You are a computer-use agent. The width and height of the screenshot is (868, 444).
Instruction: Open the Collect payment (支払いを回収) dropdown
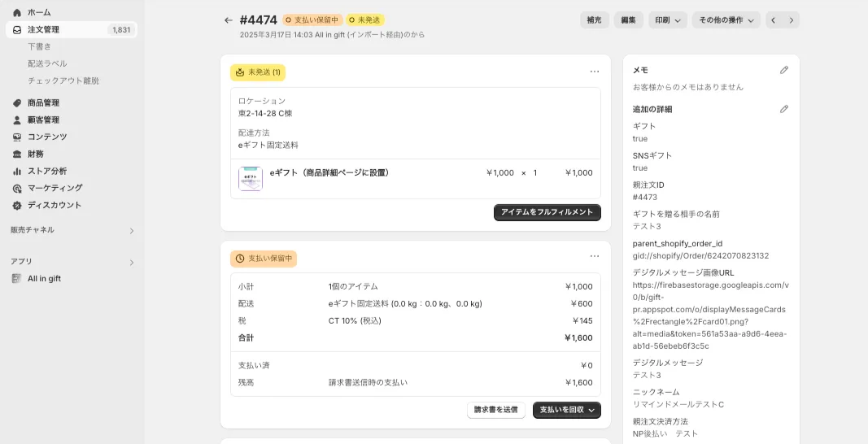(566, 410)
